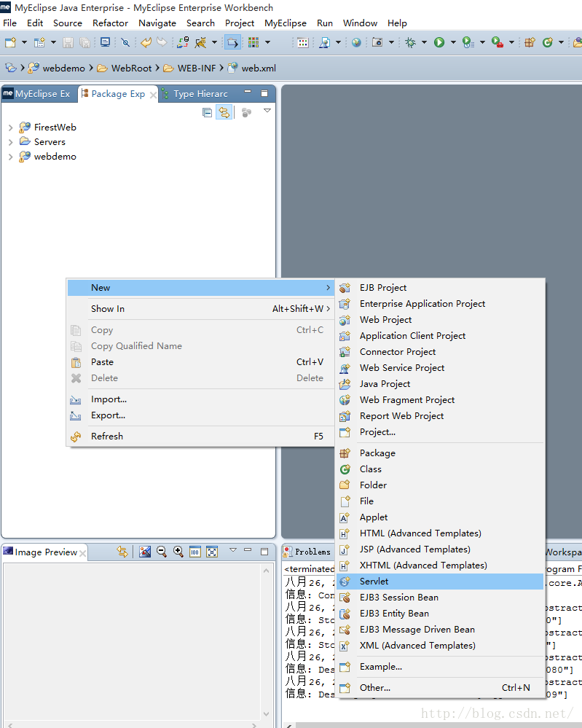This screenshot has width=582, height=728.
Task: Select EJB3 Session Bean entry
Action: pos(440,597)
